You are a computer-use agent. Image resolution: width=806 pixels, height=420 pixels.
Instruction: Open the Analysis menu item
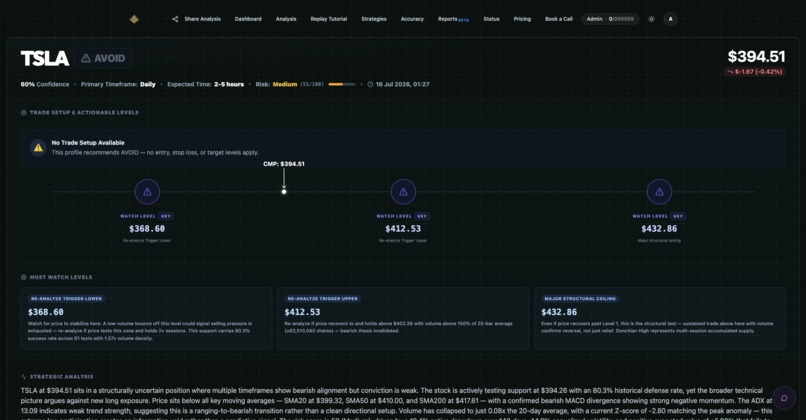click(x=286, y=19)
